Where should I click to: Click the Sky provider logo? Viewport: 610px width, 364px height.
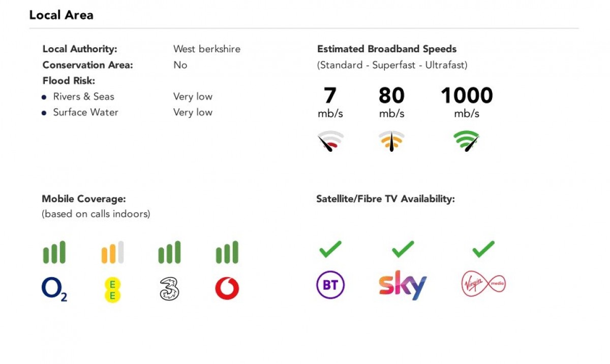(x=403, y=285)
